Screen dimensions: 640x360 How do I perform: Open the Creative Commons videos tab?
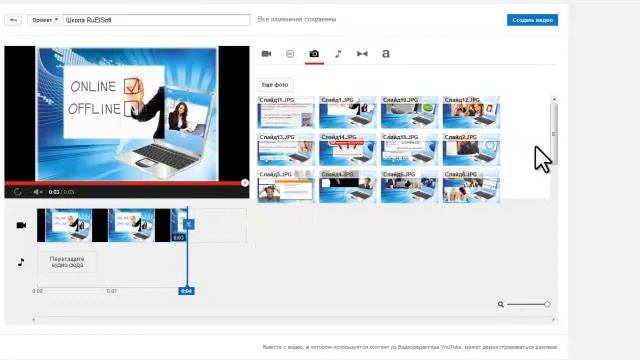(x=290, y=53)
